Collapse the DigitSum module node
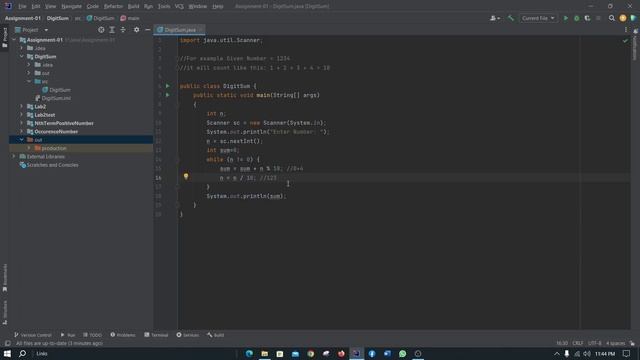The width and height of the screenshot is (640, 360). [x=22, y=56]
